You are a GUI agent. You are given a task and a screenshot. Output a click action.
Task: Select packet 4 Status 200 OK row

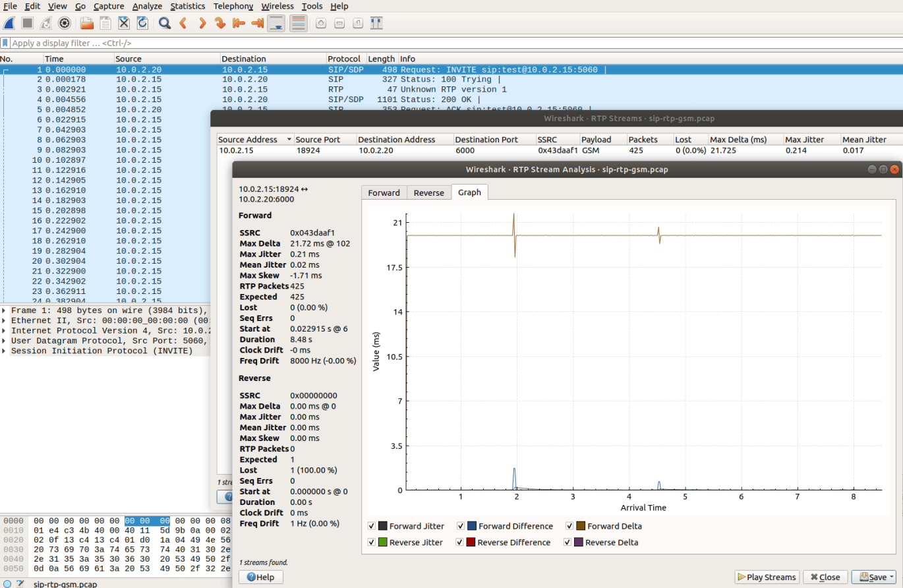tap(451, 100)
